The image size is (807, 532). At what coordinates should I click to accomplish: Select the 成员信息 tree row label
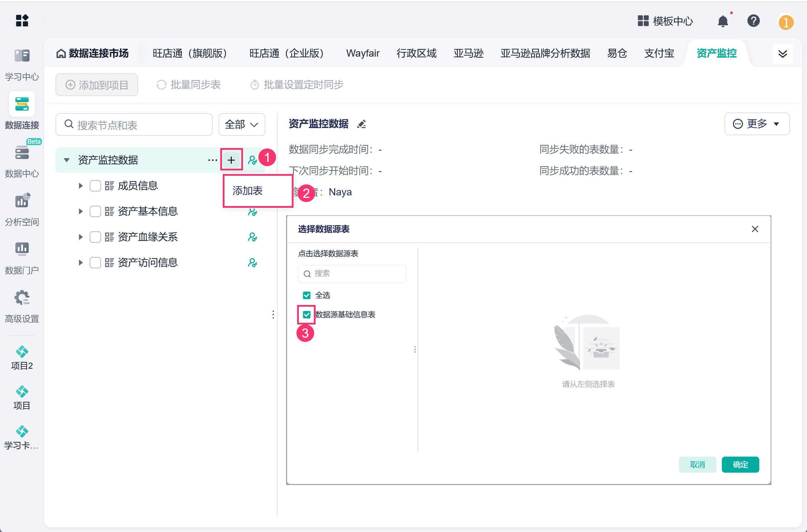pos(138,186)
